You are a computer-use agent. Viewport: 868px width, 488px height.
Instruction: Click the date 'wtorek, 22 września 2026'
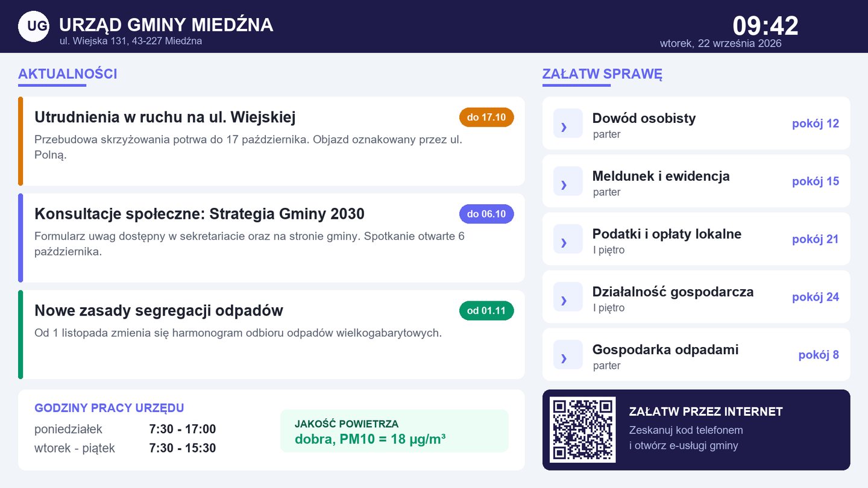pos(720,44)
